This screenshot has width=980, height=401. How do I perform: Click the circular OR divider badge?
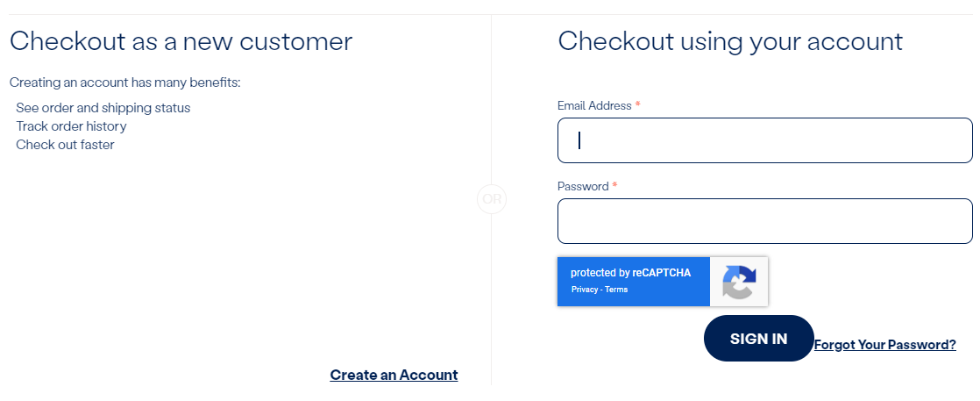(x=492, y=199)
